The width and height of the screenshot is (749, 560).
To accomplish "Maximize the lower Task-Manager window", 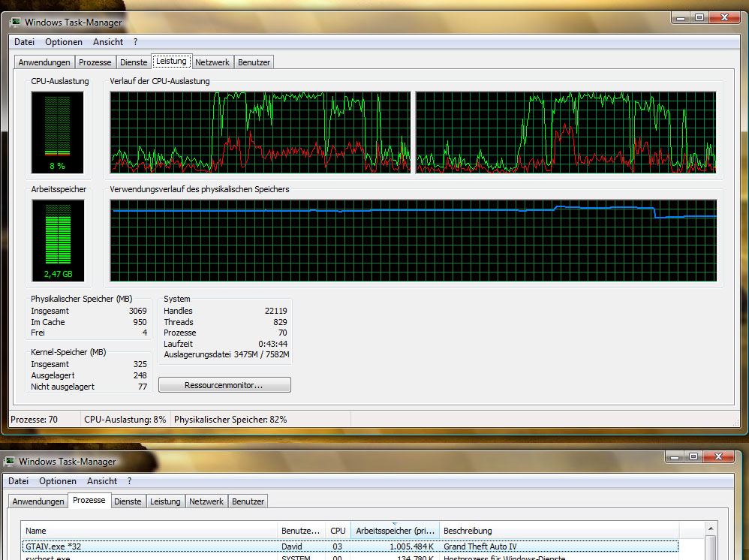I will (x=693, y=457).
